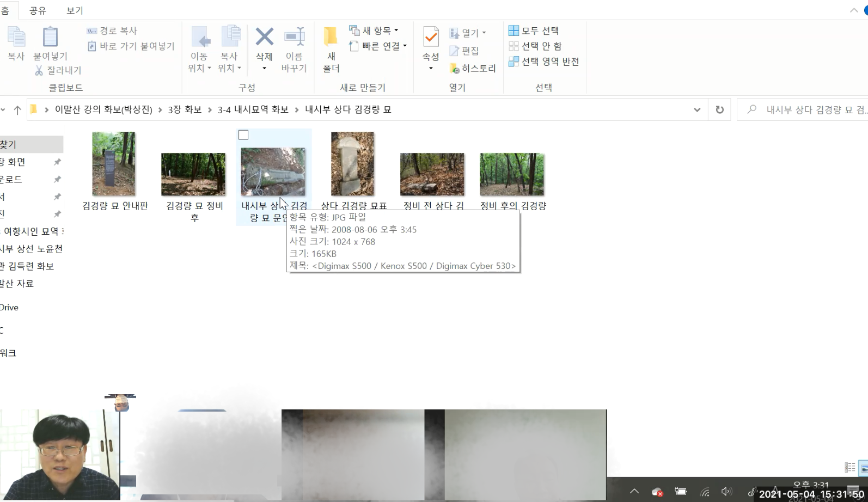The height and width of the screenshot is (502, 868).
Task: Click Invert Selection (선택 영역 반전)
Action: 543,62
